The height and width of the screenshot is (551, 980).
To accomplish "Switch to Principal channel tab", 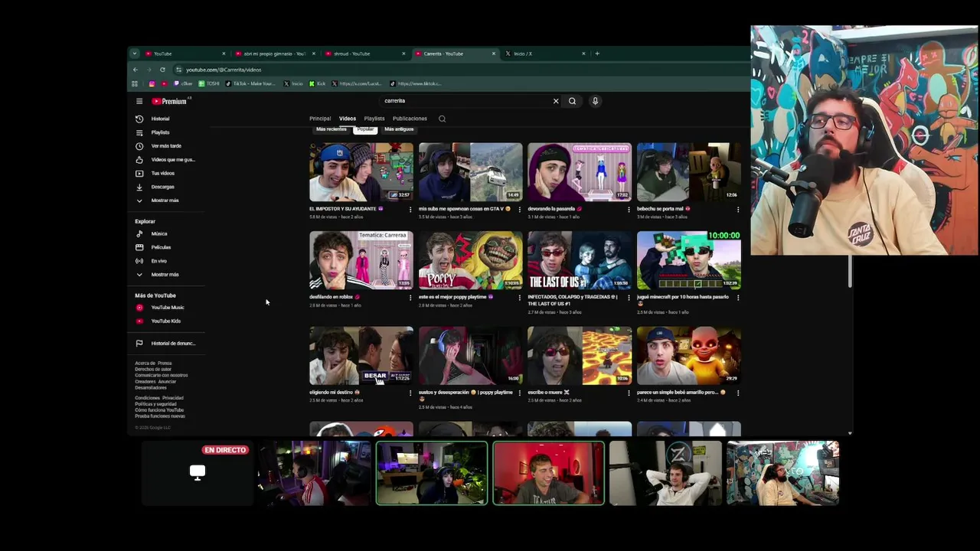I will point(320,119).
